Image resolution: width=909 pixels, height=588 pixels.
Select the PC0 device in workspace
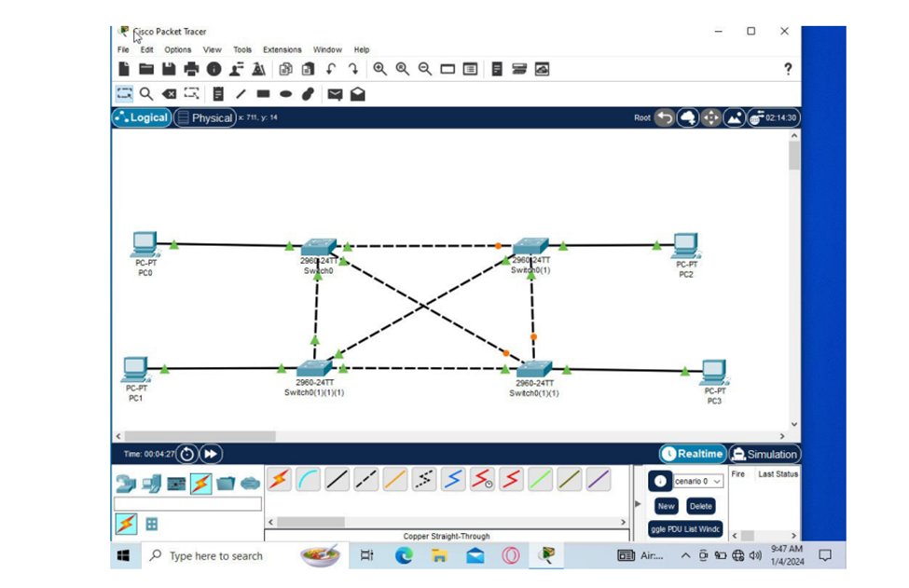point(145,244)
